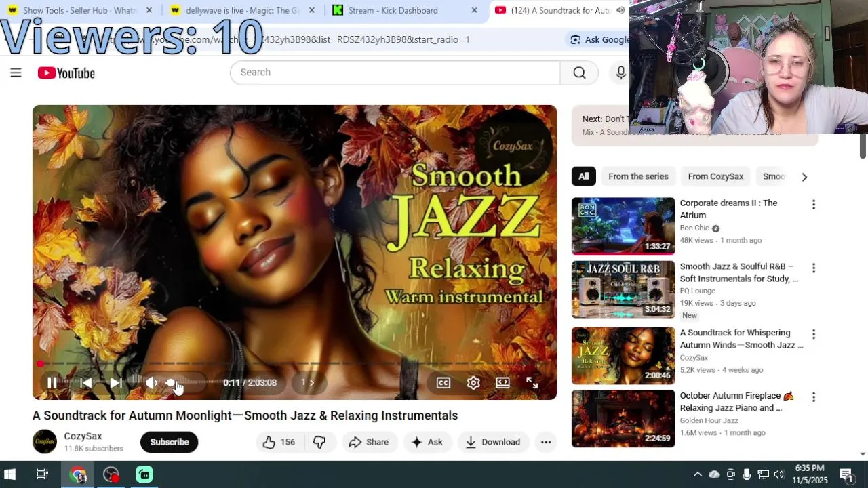868x488 pixels.
Task: Skip to previous video
Action: pyautogui.click(x=86, y=382)
